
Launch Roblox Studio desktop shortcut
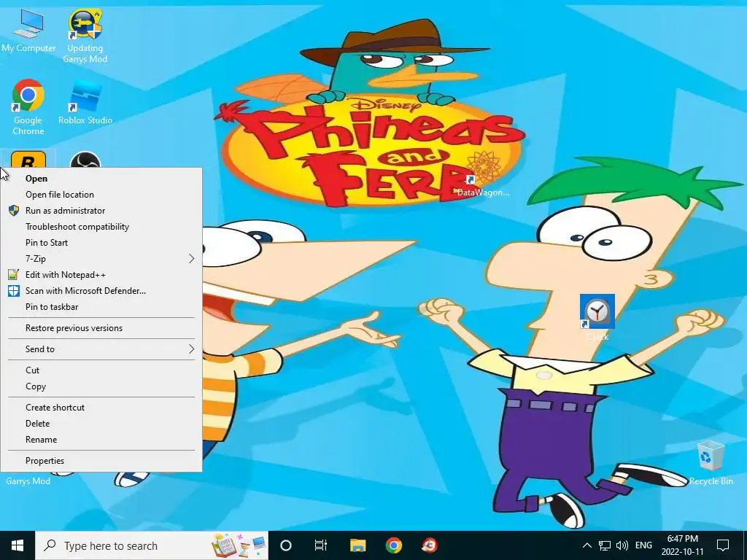[85, 102]
